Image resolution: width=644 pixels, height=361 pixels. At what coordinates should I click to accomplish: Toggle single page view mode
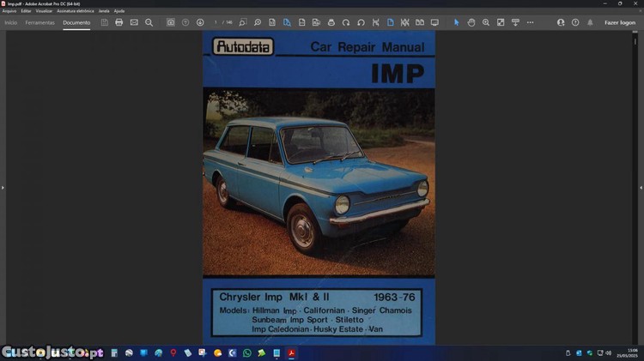coord(390,22)
